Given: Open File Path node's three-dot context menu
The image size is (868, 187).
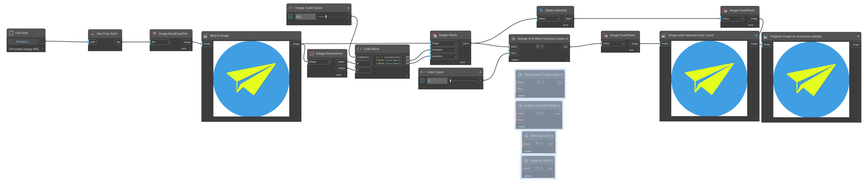Looking at the screenshot, I should (43, 49).
